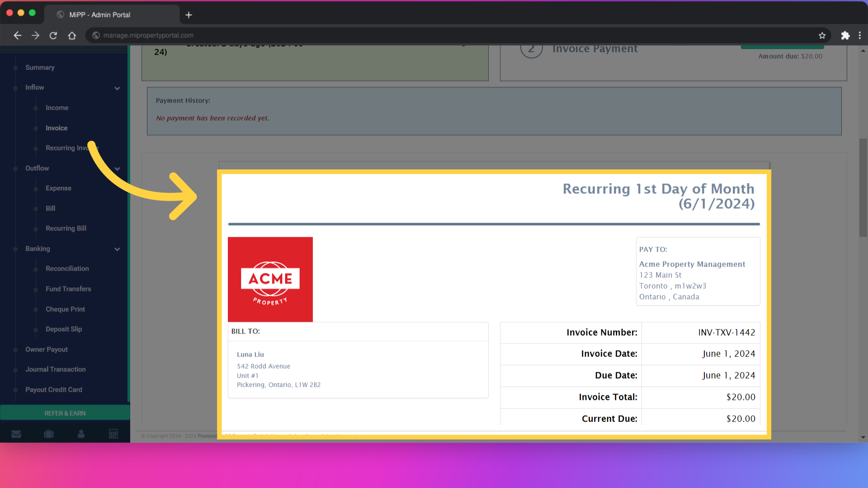Collapse the Outflow section chevron
The height and width of the screenshot is (488, 868).
(117, 169)
